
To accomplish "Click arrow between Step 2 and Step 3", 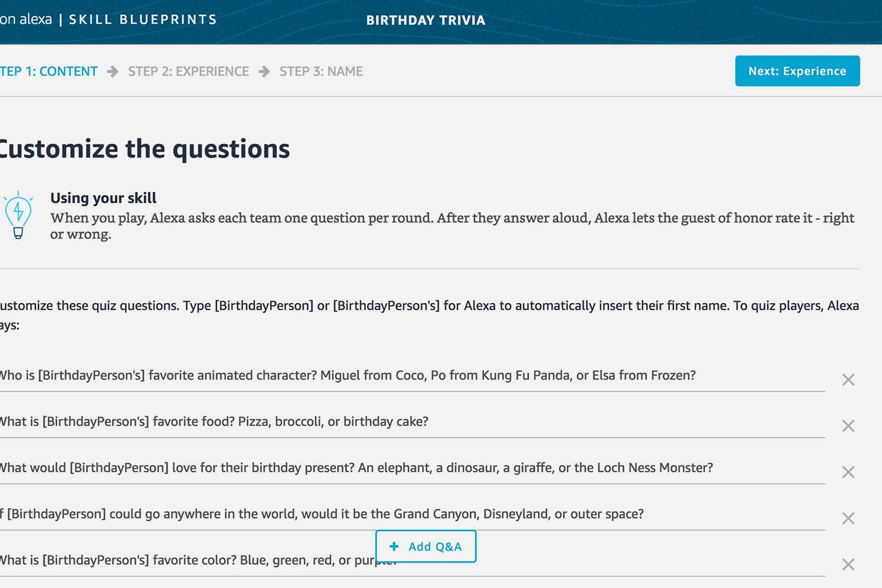I will (x=264, y=72).
